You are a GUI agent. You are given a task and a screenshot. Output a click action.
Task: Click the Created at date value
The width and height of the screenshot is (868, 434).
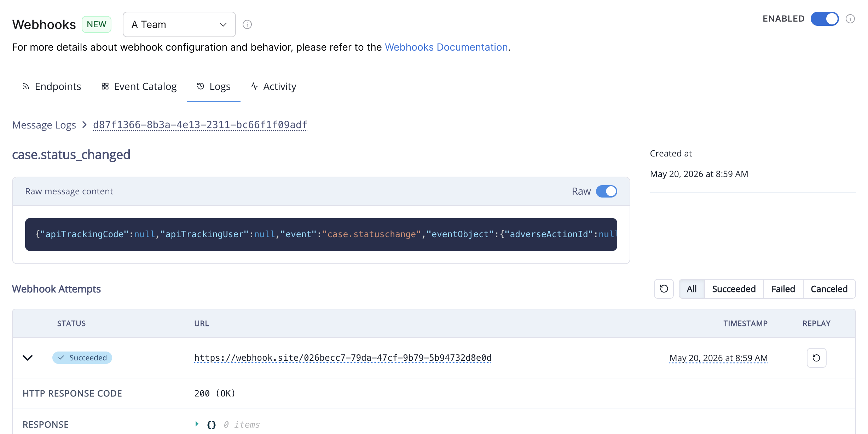[699, 174]
